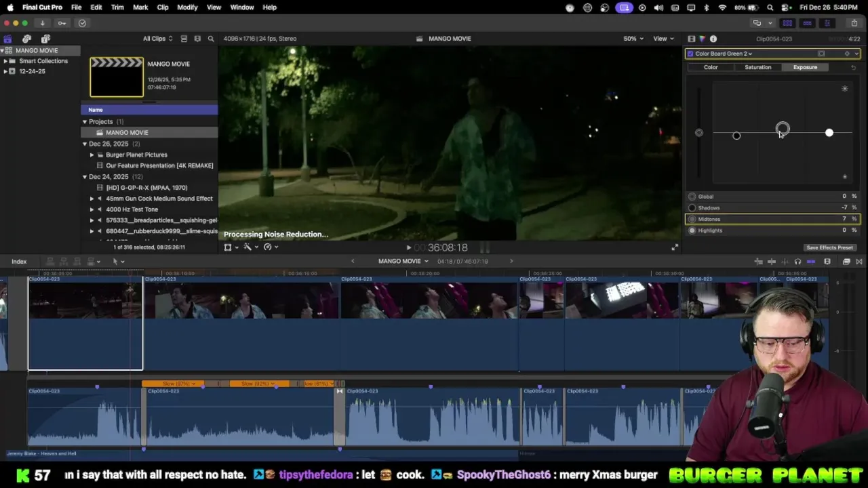Click the Global exposure vertical slider puck
This screenshot has width=868, height=488.
(699, 133)
